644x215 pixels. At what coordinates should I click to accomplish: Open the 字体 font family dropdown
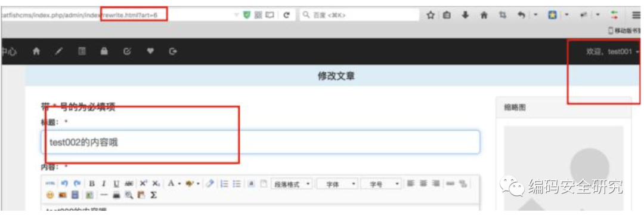pyautogui.click(x=337, y=183)
